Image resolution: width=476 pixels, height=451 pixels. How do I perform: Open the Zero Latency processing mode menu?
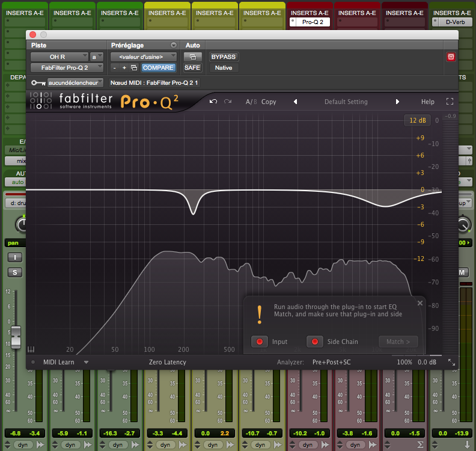click(x=167, y=362)
